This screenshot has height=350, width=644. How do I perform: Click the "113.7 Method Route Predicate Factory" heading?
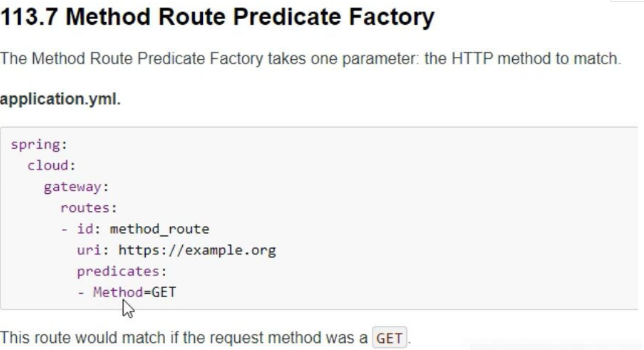(x=217, y=18)
